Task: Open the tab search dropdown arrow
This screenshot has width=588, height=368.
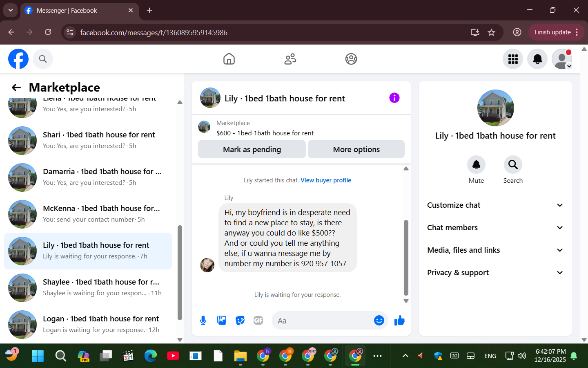Action: point(10,10)
